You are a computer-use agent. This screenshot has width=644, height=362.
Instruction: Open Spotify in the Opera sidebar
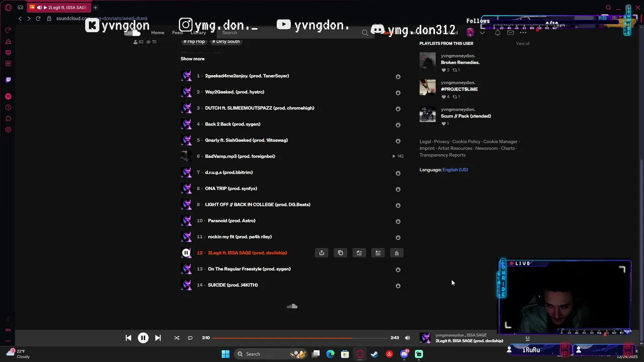coord(8,96)
